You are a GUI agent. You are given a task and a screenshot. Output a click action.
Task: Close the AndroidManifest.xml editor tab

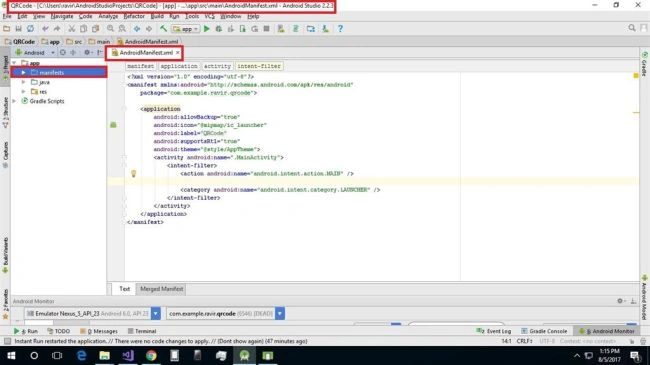(177, 53)
